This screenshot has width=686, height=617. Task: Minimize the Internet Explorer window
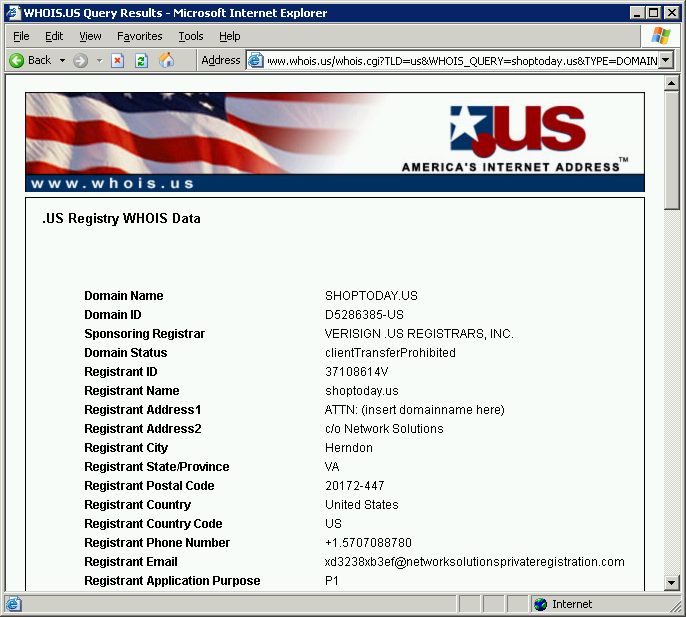(x=637, y=13)
